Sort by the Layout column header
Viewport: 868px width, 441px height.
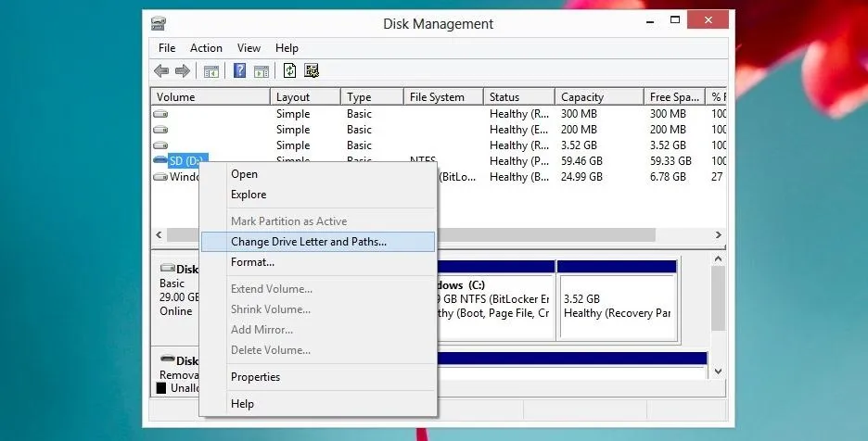coord(306,97)
